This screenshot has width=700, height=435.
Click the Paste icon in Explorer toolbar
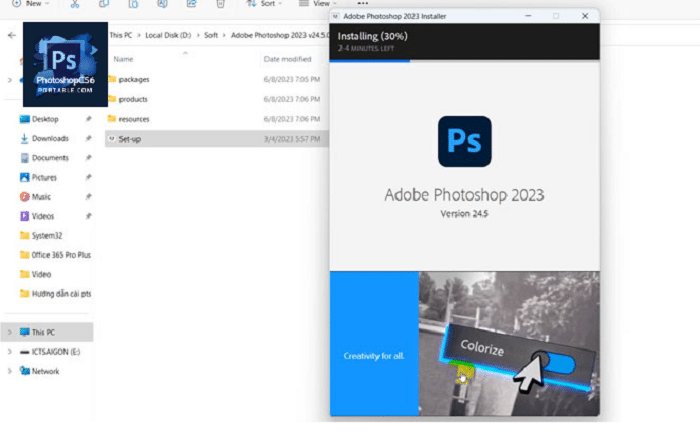point(133,4)
